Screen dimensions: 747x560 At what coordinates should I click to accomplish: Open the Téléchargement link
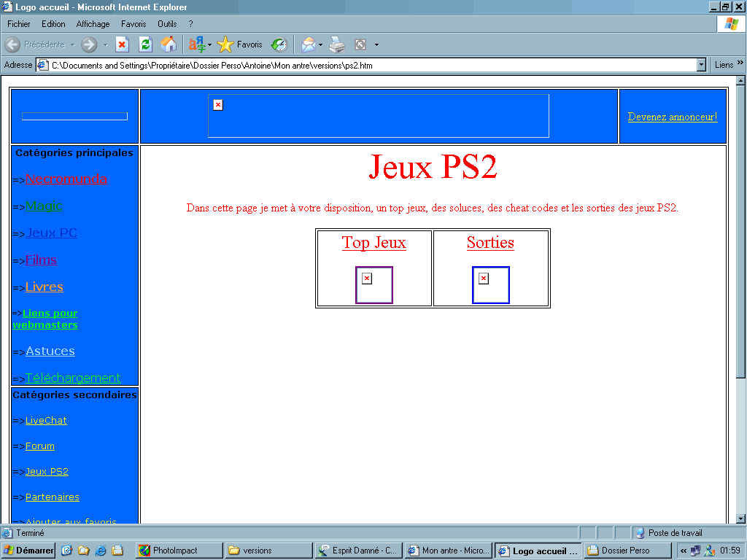[73, 378]
